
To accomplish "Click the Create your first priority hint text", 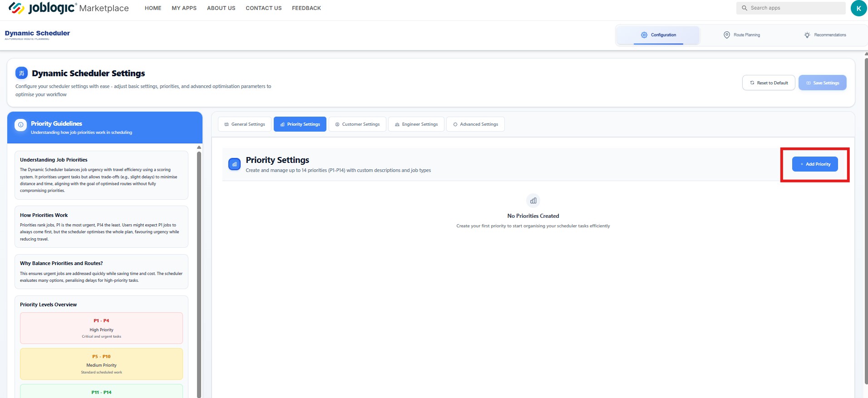I will [x=533, y=226].
